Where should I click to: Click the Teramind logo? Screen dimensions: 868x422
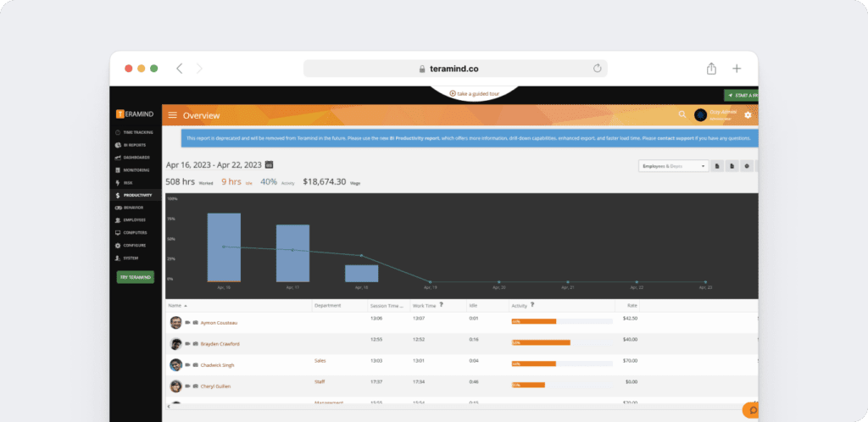[135, 114]
